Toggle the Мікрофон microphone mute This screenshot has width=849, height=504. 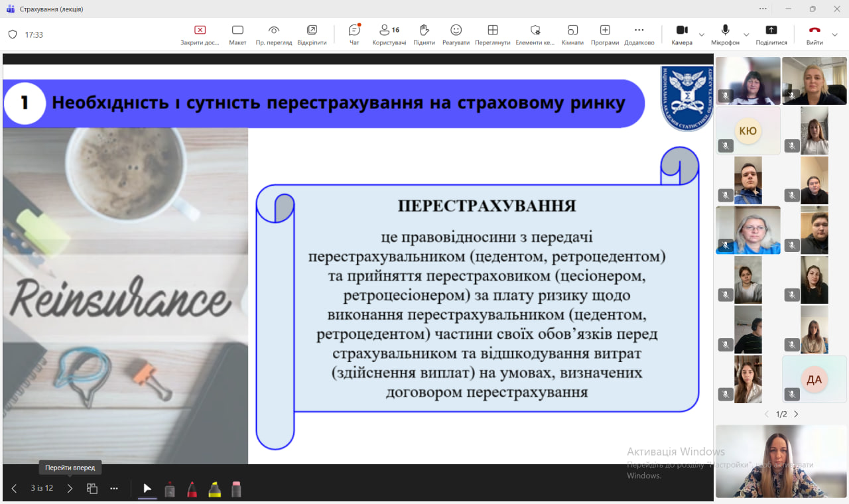(725, 34)
